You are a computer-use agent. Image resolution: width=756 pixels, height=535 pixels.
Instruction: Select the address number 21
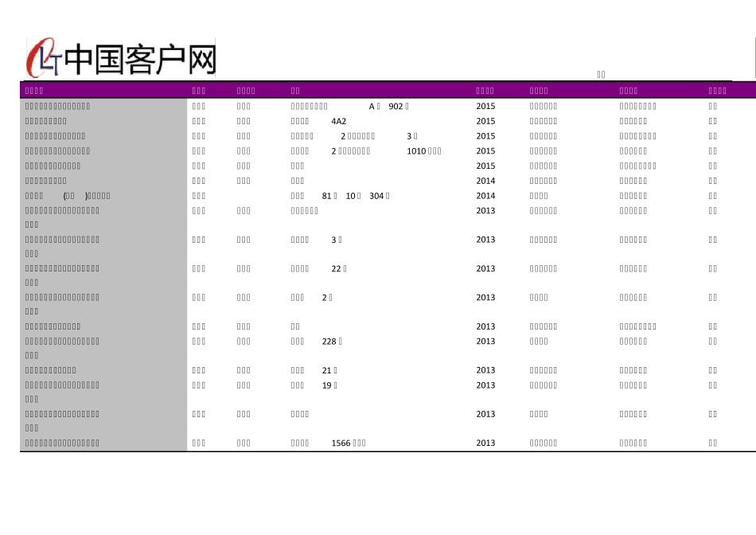point(326,370)
